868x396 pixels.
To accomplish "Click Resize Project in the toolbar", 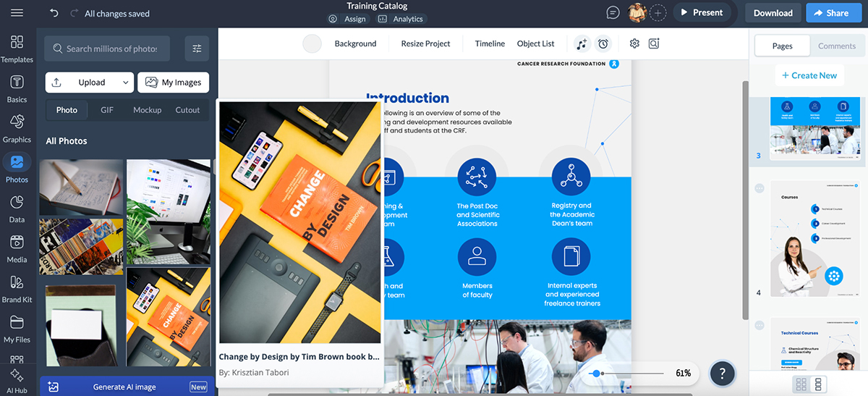I will coord(425,43).
